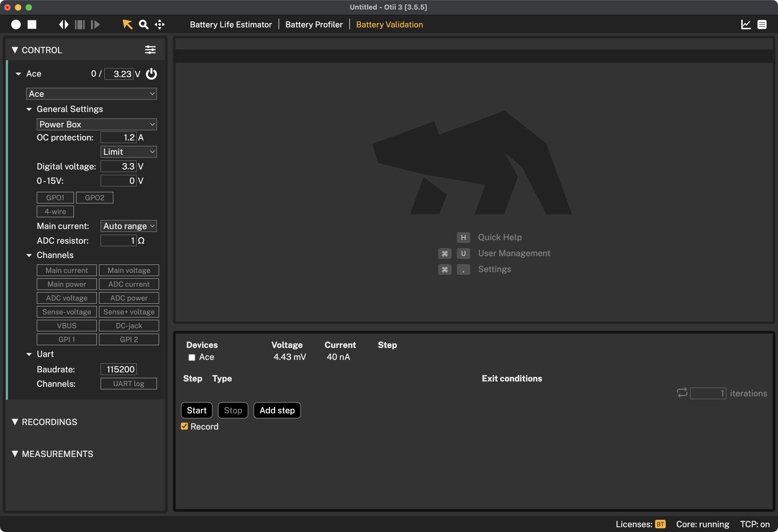The image size is (778, 532).
Task: Enable the ADC power channel
Action: (129, 298)
